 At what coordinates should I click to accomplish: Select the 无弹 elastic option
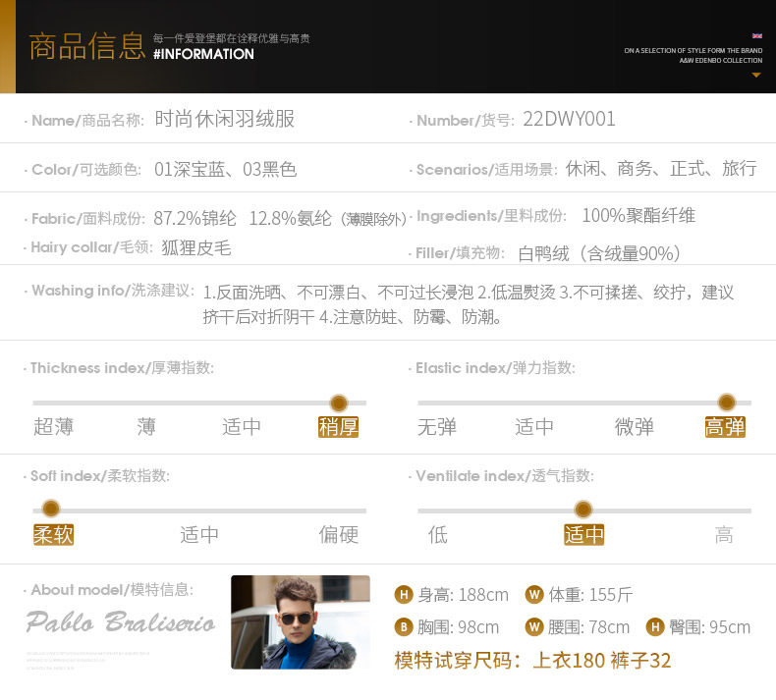(x=437, y=427)
